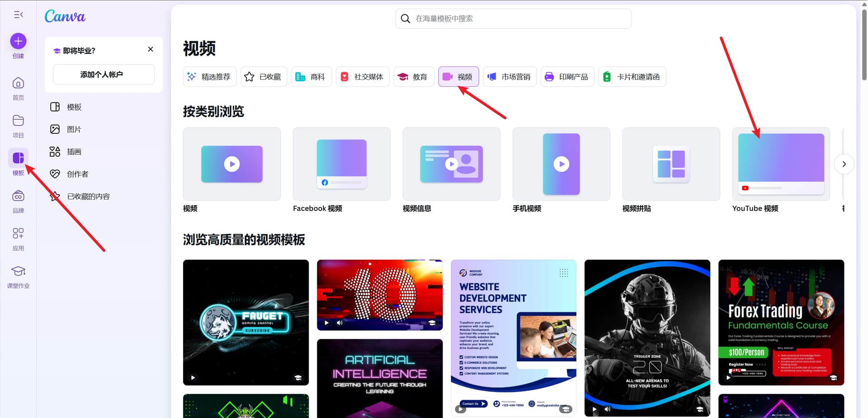Select the 视频 category chip
The image size is (868, 418).
[x=458, y=77]
